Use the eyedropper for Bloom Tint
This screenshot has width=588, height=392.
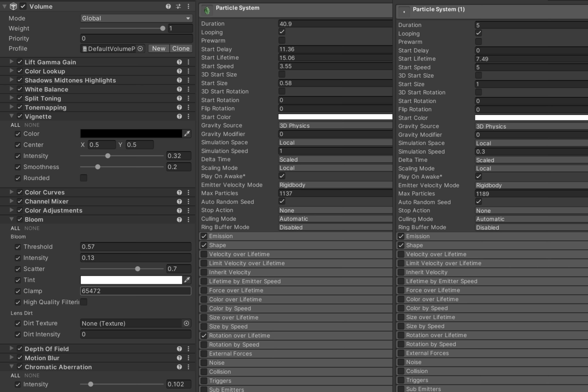click(187, 280)
